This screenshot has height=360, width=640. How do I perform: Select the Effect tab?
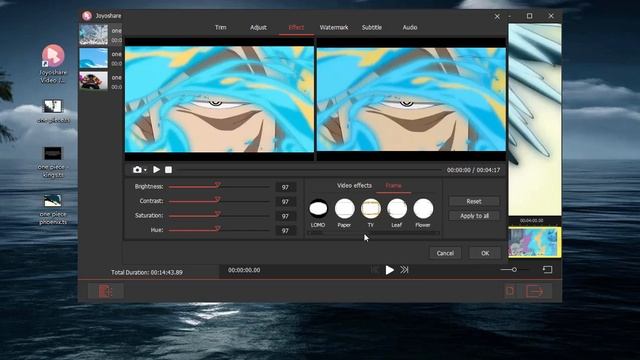pyautogui.click(x=296, y=27)
